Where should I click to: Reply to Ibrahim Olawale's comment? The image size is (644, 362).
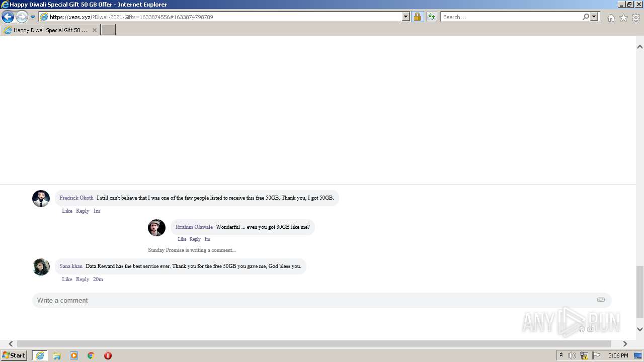pos(195,239)
